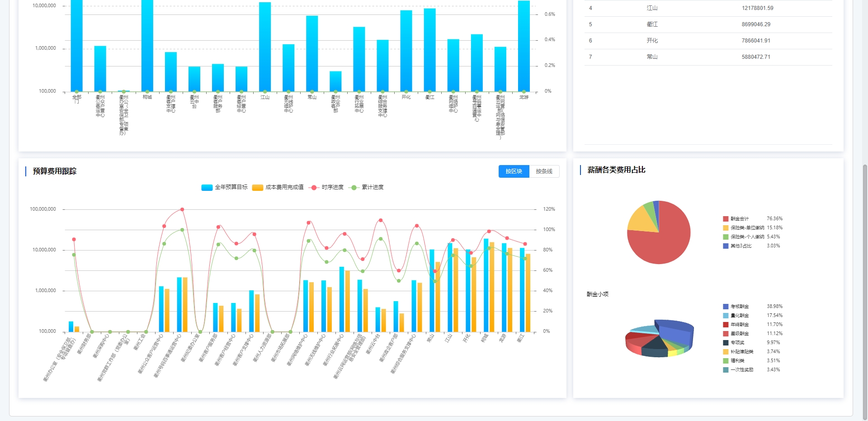
Task: Select the 星级酬金 legend label
Action: click(740, 334)
